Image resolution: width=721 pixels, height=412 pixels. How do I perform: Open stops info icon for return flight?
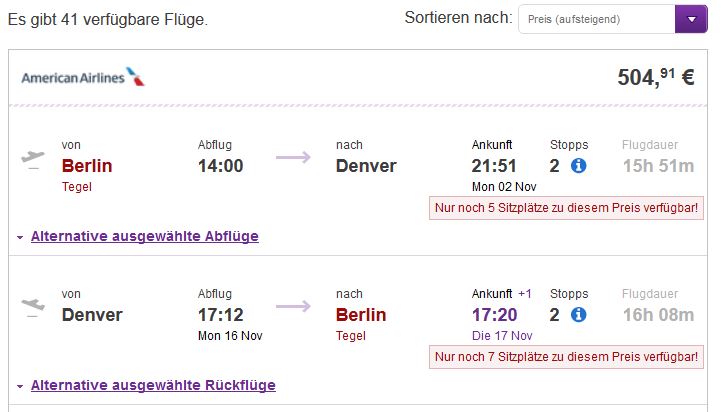(x=578, y=315)
